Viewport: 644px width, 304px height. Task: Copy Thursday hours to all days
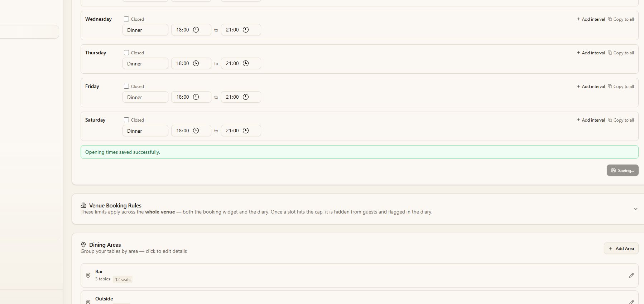click(621, 53)
